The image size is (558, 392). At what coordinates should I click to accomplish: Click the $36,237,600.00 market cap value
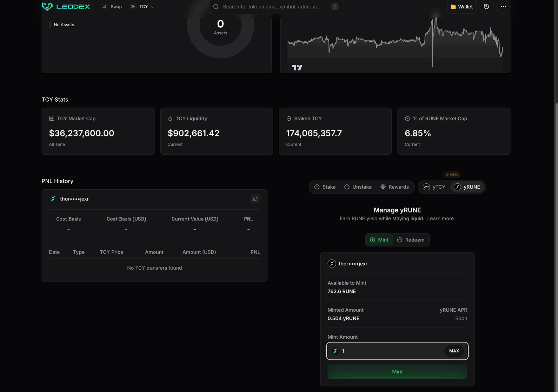click(x=81, y=133)
